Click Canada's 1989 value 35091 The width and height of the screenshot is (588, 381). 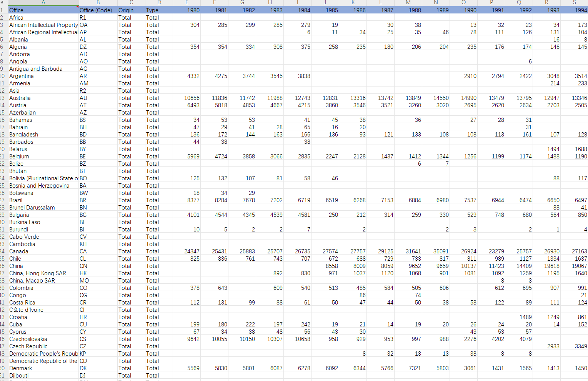[x=436, y=251]
